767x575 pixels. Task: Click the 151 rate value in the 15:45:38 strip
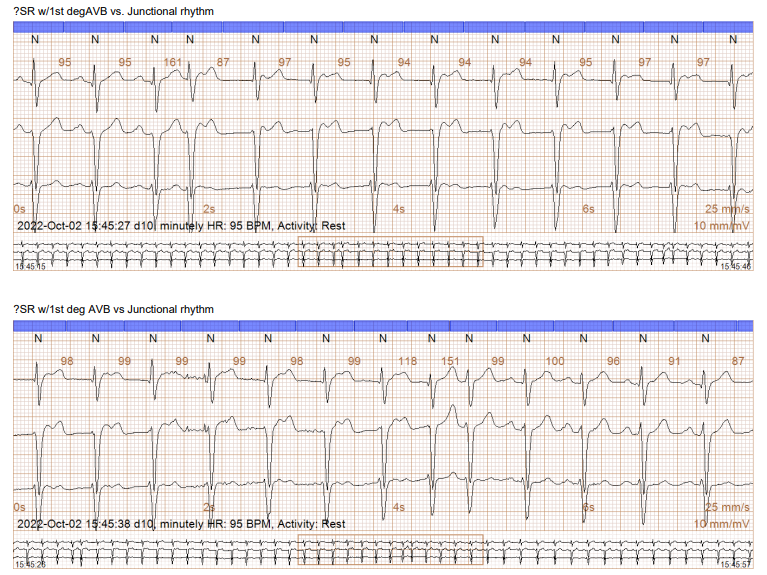(450, 361)
